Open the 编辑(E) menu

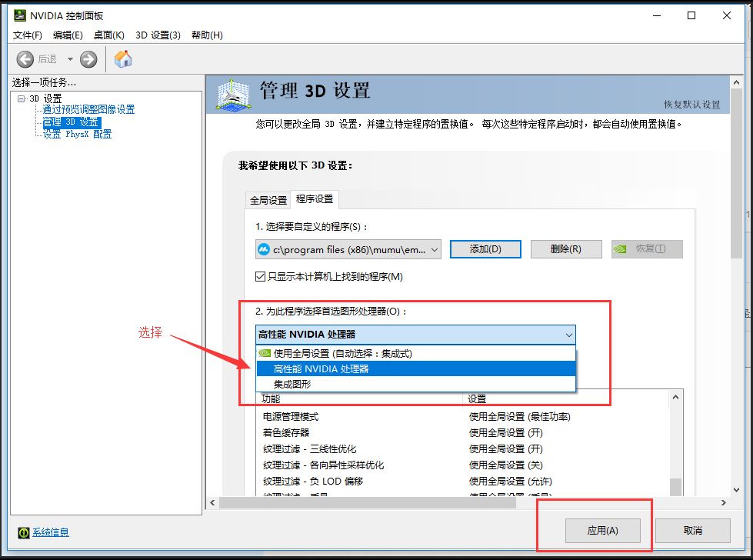pyautogui.click(x=68, y=35)
